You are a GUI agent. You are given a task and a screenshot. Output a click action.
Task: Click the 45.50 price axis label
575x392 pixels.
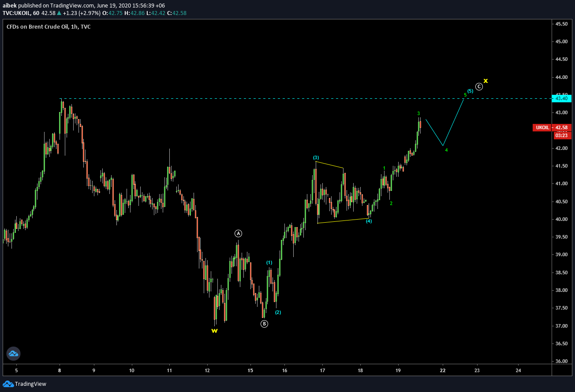tap(561, 24)
